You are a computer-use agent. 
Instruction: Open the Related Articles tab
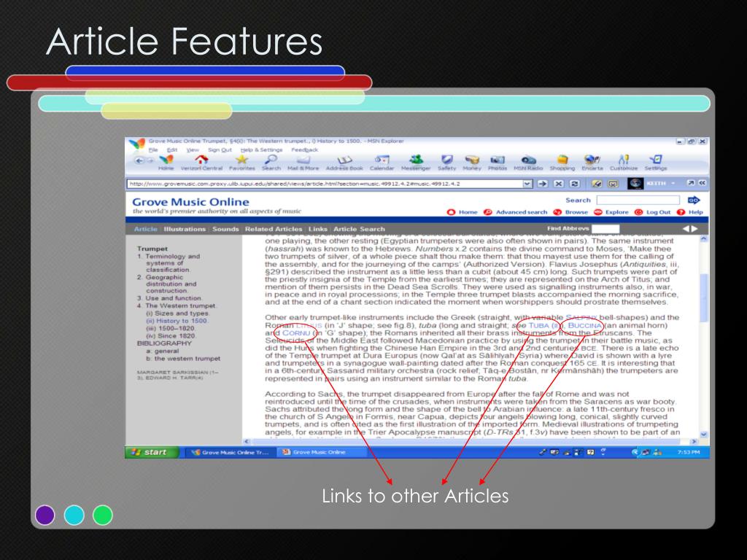coord(274,229)
